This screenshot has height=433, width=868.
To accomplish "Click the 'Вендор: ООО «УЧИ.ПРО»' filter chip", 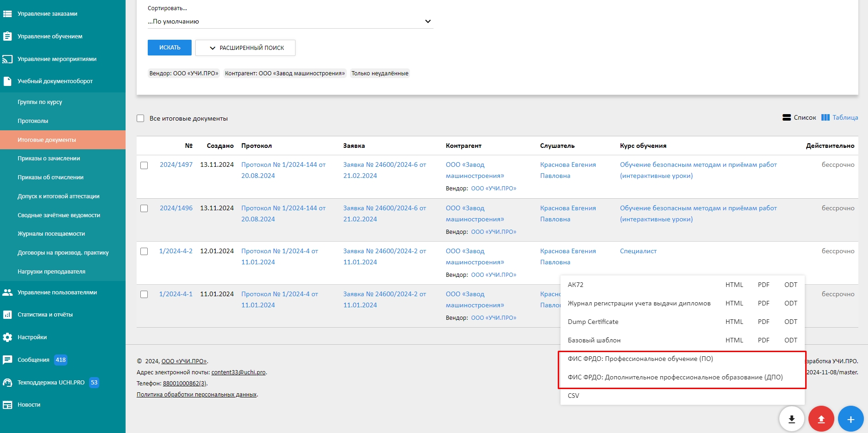I will 184,73.
